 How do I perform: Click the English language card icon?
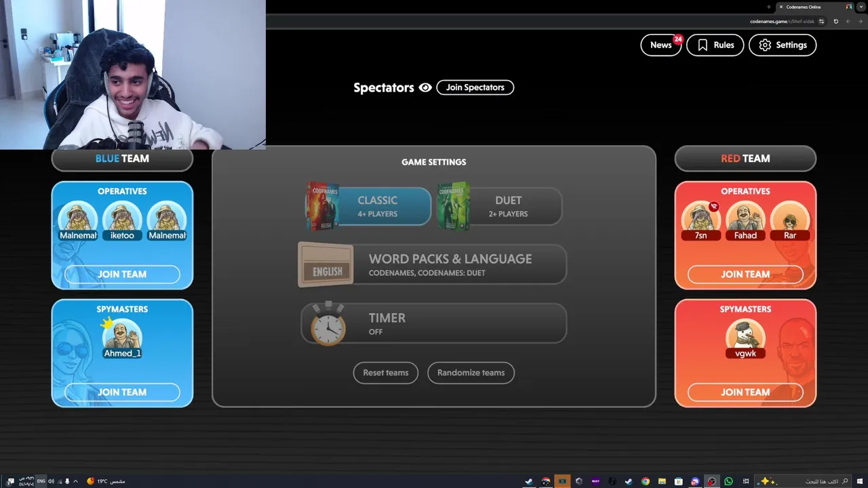[x=326, y=265]
